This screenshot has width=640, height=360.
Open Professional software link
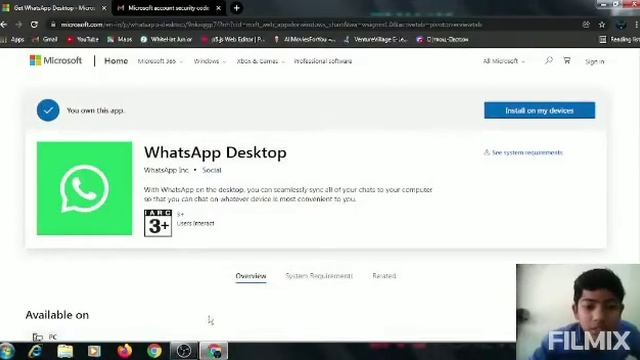[323, 61]
